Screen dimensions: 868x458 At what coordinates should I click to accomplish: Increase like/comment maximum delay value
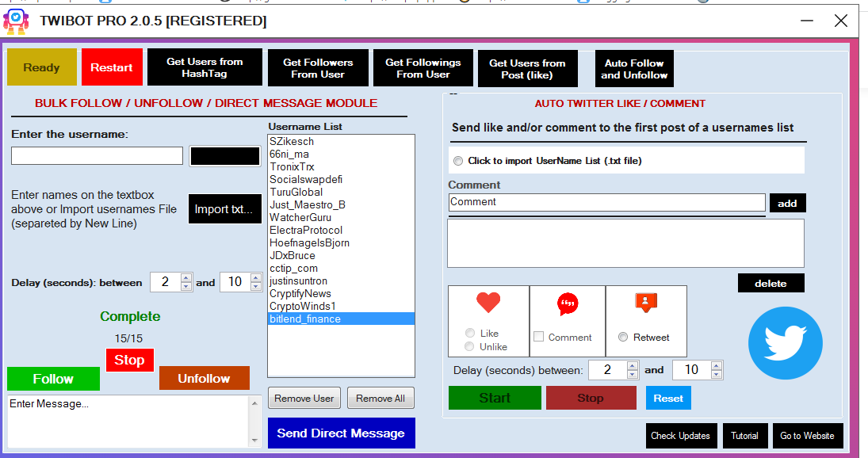(717, 365)
